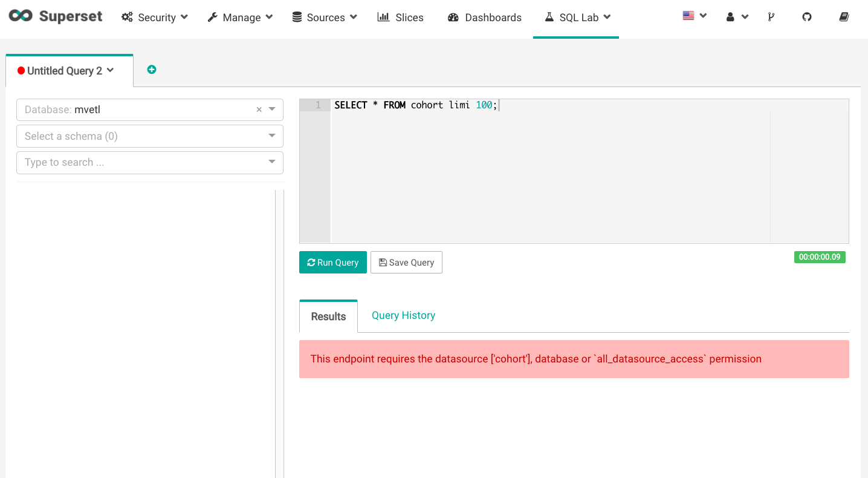
Task: Go to Dashboards page
Action: click(x=485, y=18)
